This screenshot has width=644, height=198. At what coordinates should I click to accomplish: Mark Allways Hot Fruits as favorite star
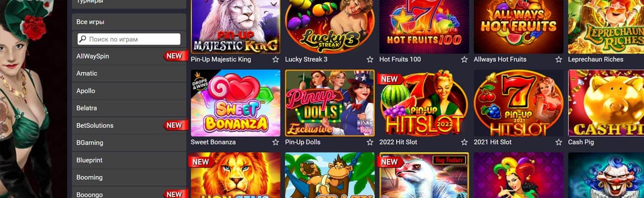click(559, 59)
